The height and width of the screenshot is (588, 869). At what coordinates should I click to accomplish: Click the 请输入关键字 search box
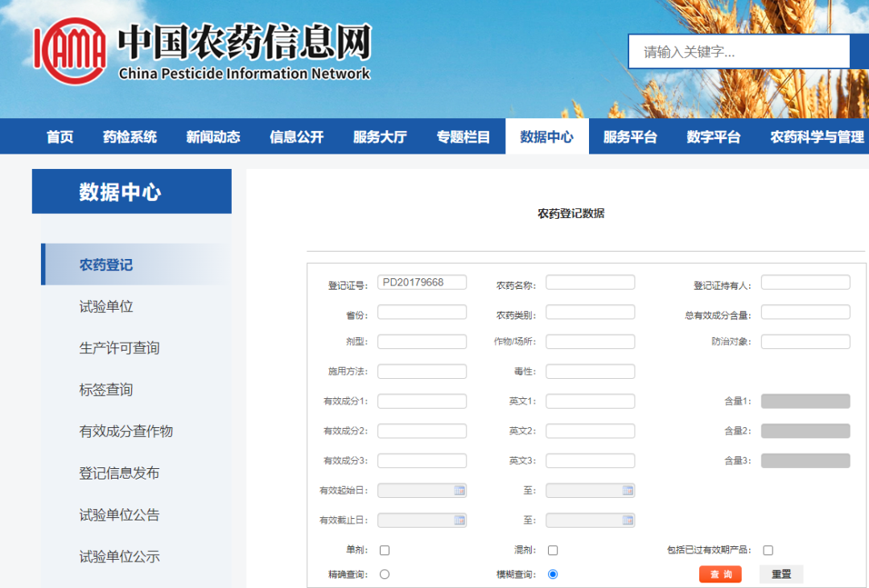pos(738,51)
